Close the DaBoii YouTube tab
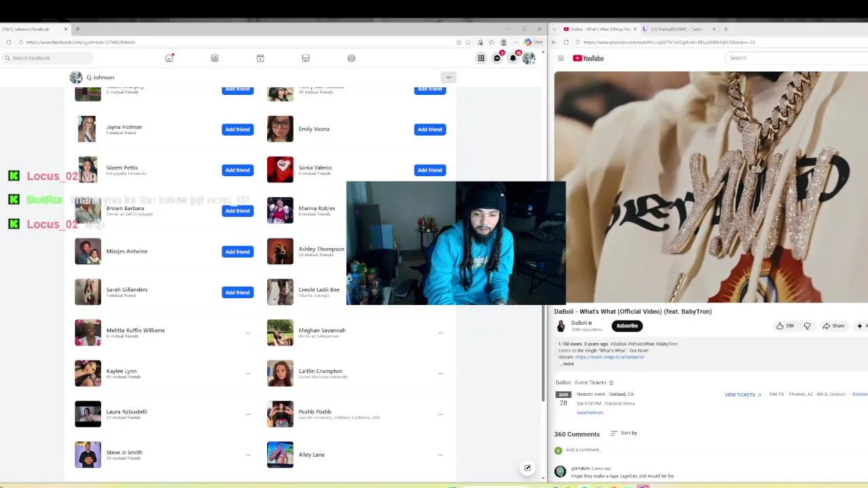Image resolution: width=868 pixels, height=488 pixels. point(635,29)
